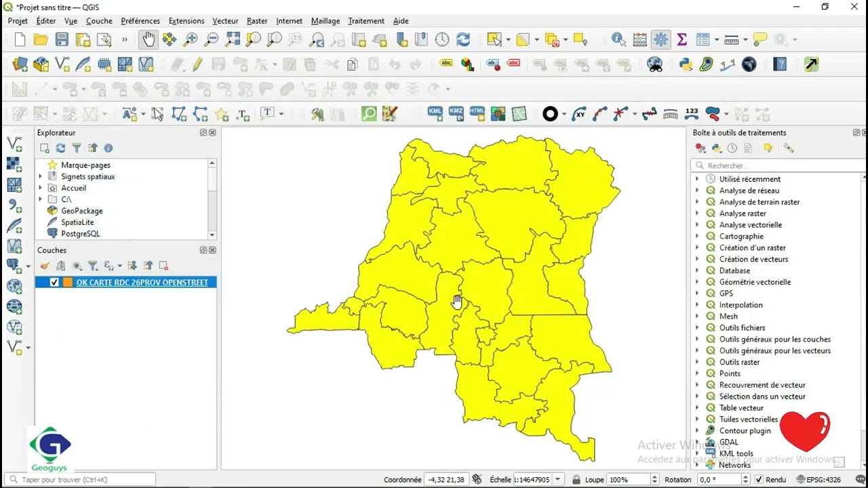
Task: Expand the Géométrie vectorielle toolbox group
Action: click(x=697, y=282)
